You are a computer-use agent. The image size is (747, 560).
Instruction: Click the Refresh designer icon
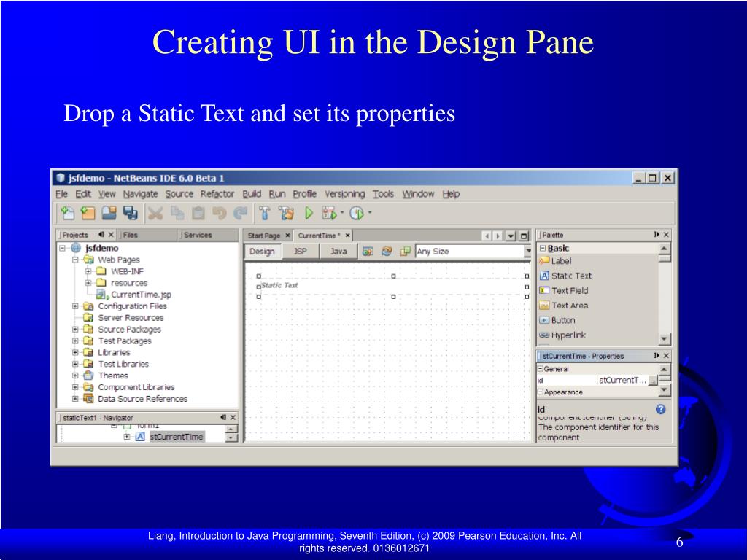[x=387, y=251]
